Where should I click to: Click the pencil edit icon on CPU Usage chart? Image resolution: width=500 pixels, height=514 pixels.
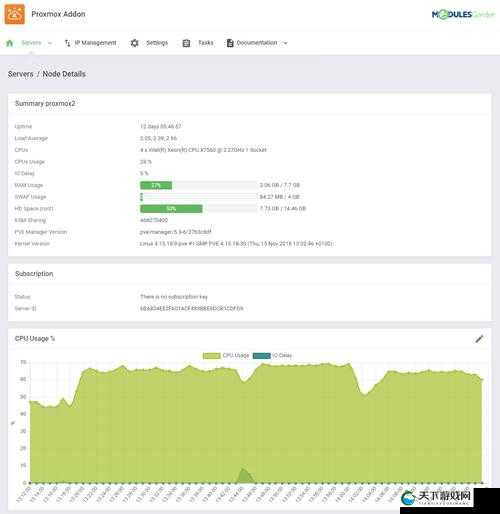tap(479, 339)
